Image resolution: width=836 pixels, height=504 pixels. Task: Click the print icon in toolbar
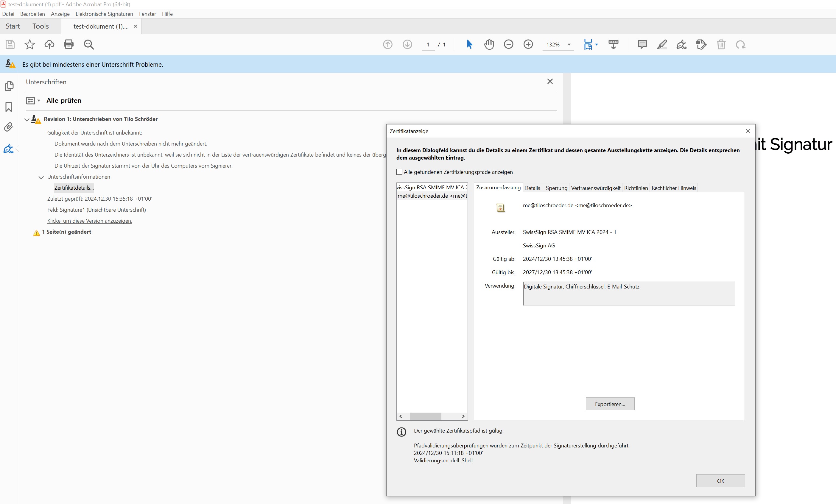[x=69, y=44]
